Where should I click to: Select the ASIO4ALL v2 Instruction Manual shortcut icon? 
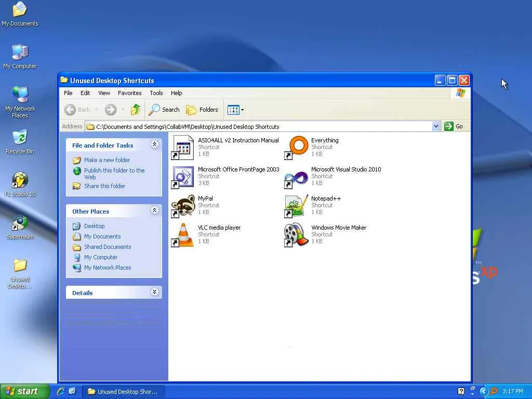point(182,147)
